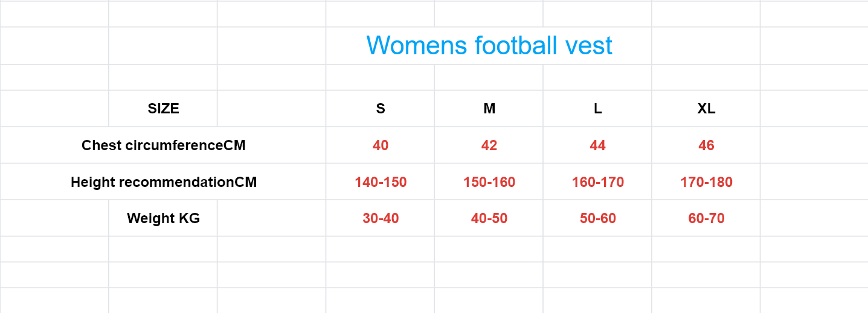Select the SIZE header cell

coord(163,109)
